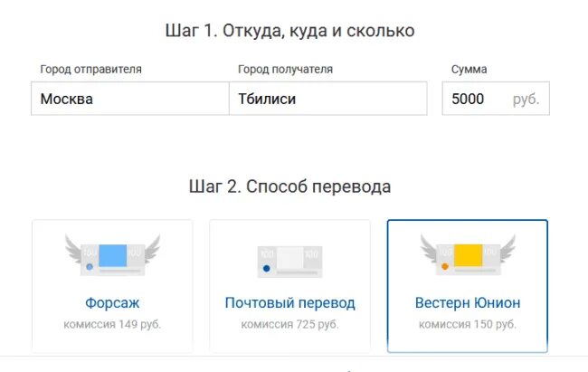Click the light blue dot on Форсаж icon

[x=90, y=267]
